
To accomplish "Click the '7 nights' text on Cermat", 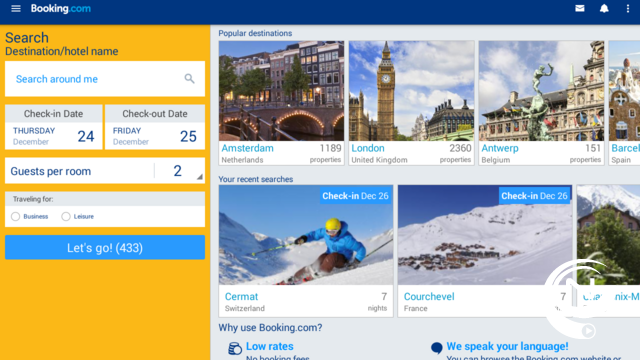I will [x=378, y=302].
